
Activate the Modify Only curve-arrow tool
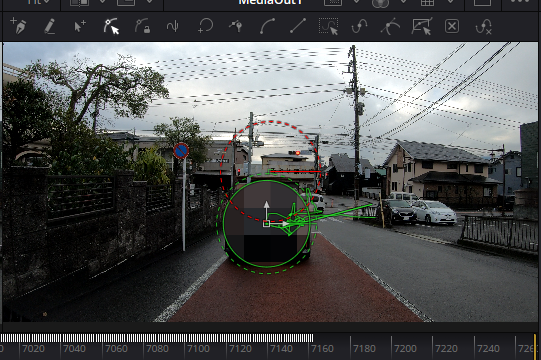coord(111,26)
